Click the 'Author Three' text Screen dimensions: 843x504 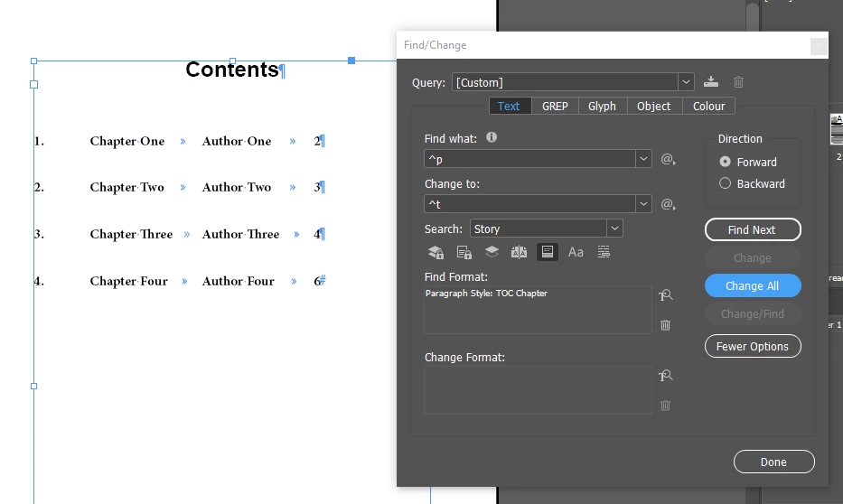[241, 234]
